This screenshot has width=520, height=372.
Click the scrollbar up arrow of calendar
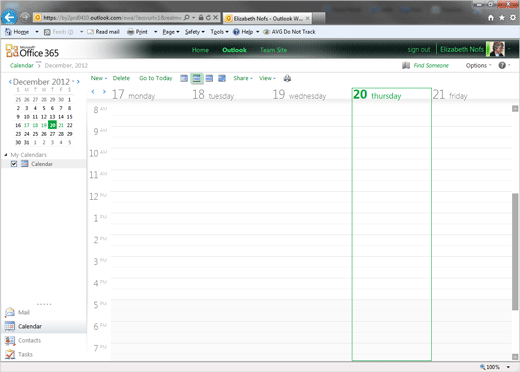tap(515, 109)
